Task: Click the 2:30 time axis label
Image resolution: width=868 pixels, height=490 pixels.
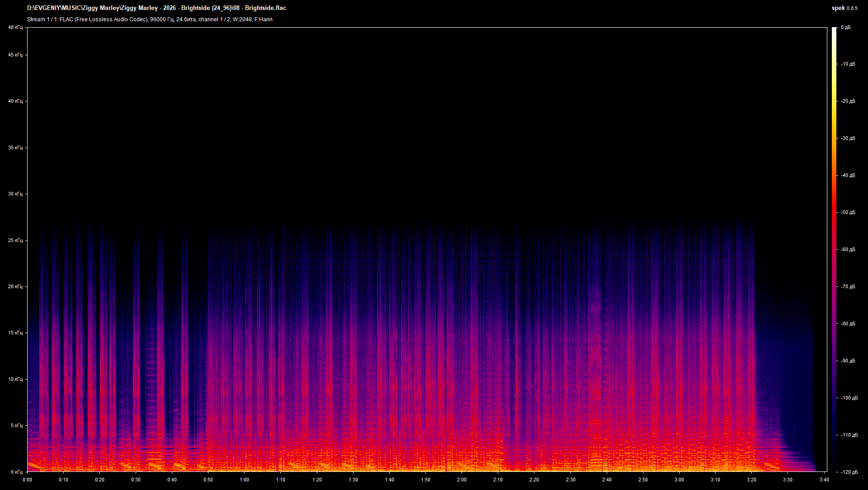Action: [x=571, y=480]
